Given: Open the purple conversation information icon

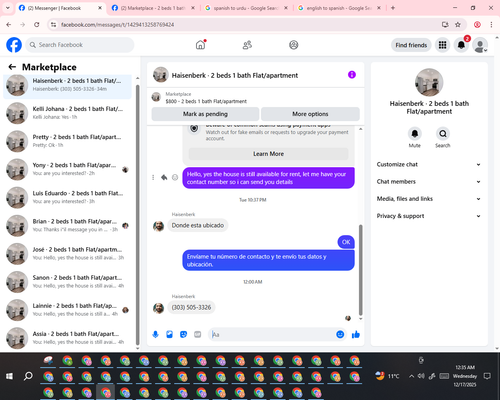Looking at the screenshot, I should pos(352,75).
